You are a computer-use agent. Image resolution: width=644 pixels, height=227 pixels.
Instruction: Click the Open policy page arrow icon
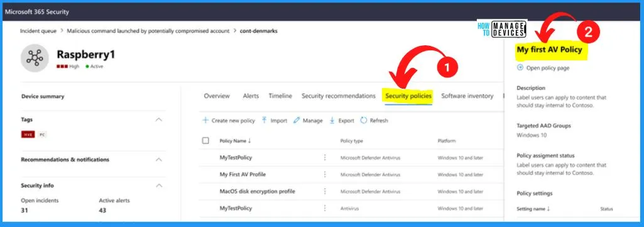pyautogui.click(x=520, y=68)
